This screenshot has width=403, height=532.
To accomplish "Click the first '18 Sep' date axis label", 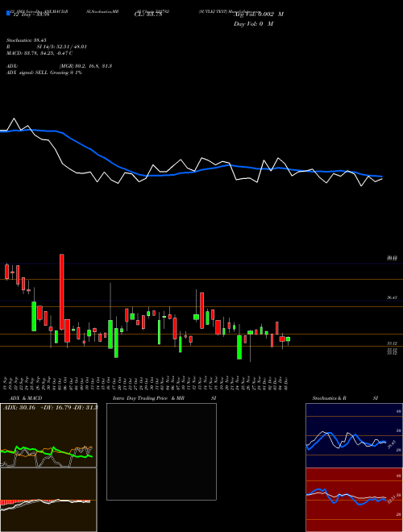I will [6, 383].
